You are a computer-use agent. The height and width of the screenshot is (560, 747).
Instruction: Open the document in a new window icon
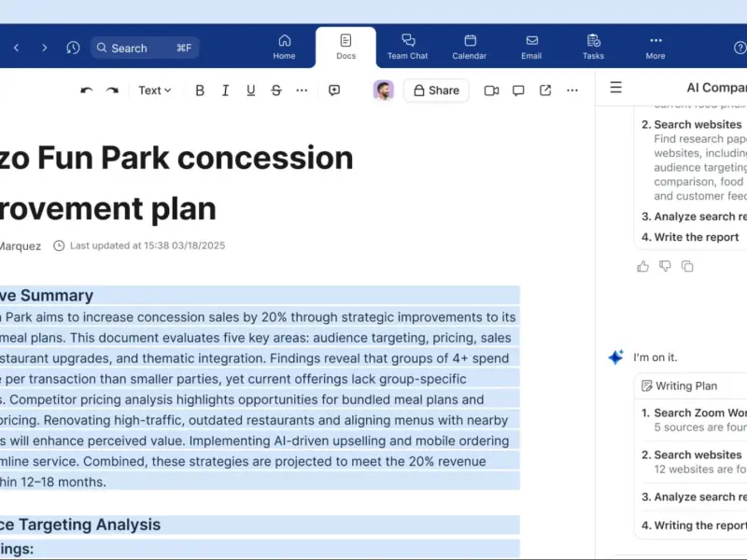(545, 91)
